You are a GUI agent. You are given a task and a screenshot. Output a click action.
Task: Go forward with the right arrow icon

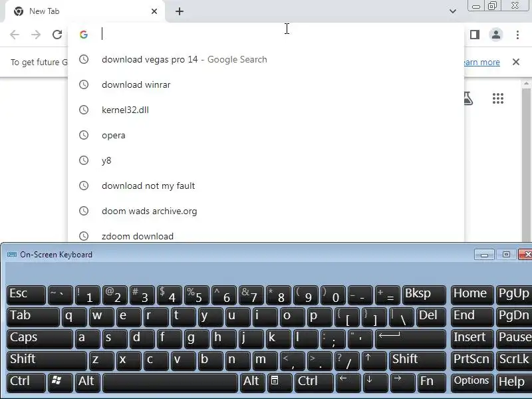[x=36, y=35]
